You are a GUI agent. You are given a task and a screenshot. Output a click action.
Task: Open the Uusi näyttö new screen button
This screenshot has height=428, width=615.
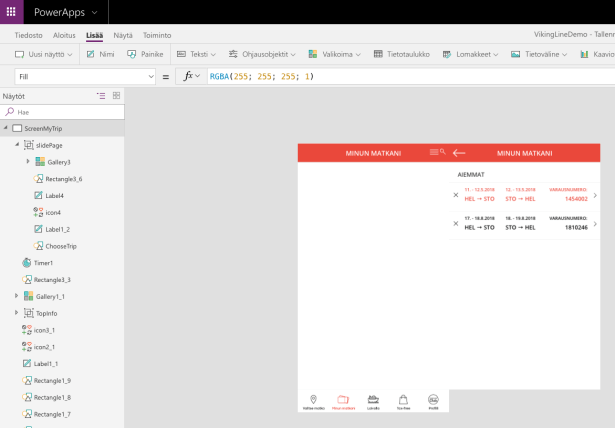point(42,54)
